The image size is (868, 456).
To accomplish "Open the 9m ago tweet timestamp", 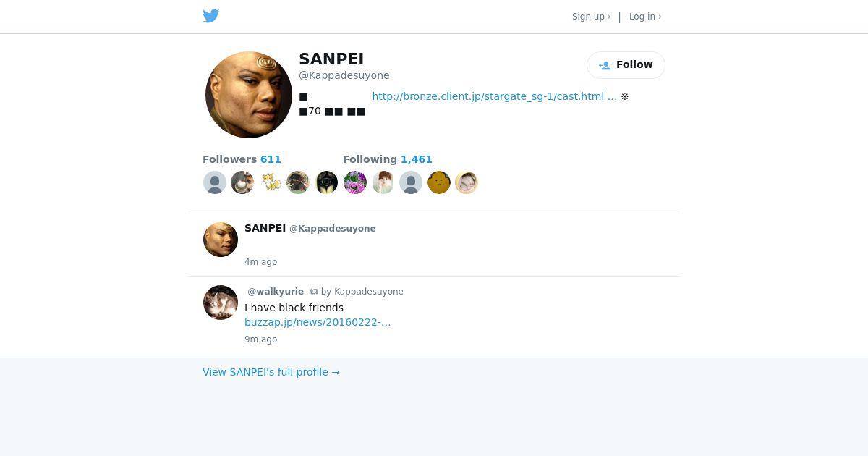I will pos(260,339).
